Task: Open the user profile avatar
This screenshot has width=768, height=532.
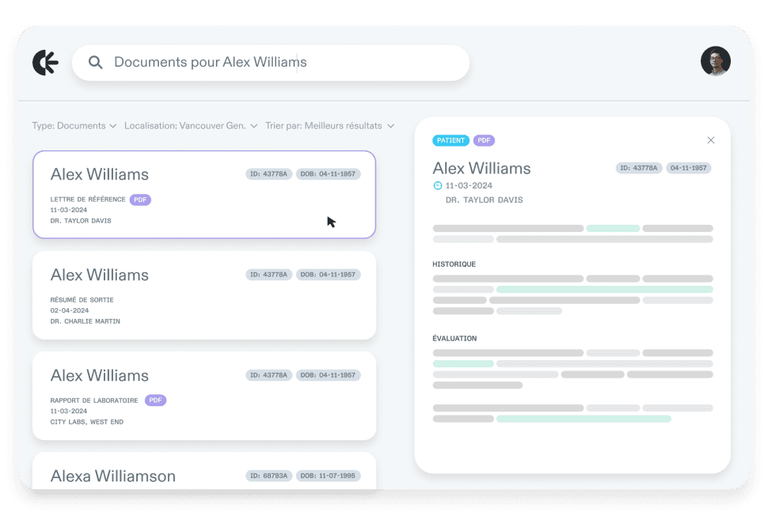Action: (715, 61)
